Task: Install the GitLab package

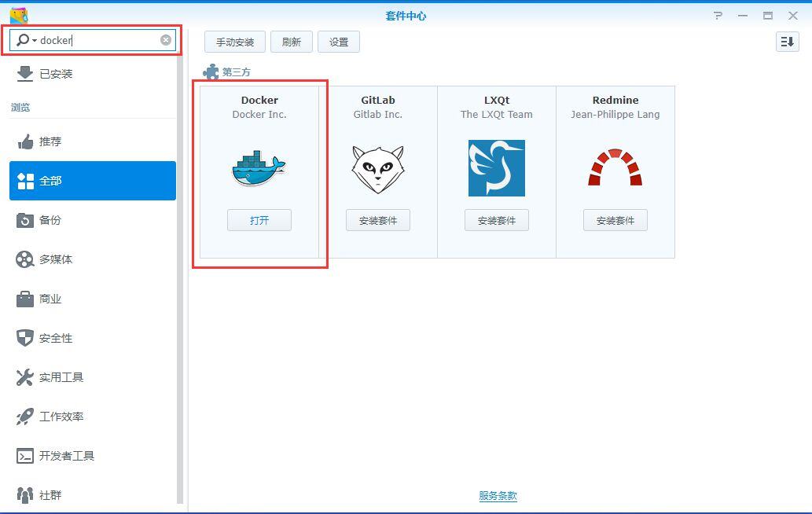Action: [378, 221]
